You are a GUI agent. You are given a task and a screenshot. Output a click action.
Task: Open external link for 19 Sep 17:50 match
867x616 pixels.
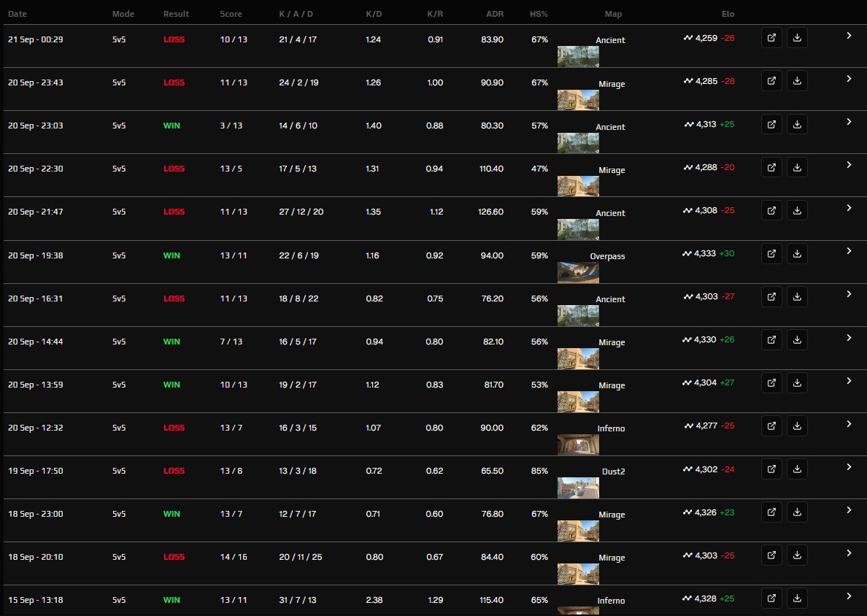[771, 469]
